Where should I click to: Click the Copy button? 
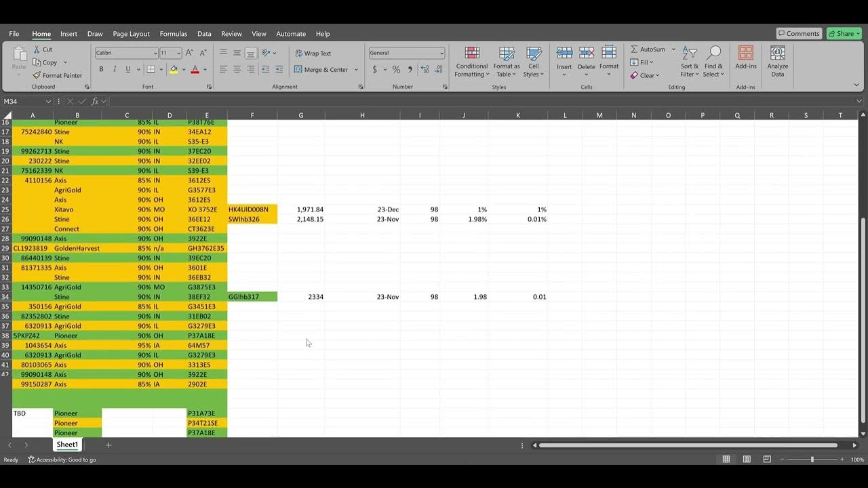pos(45,62)
